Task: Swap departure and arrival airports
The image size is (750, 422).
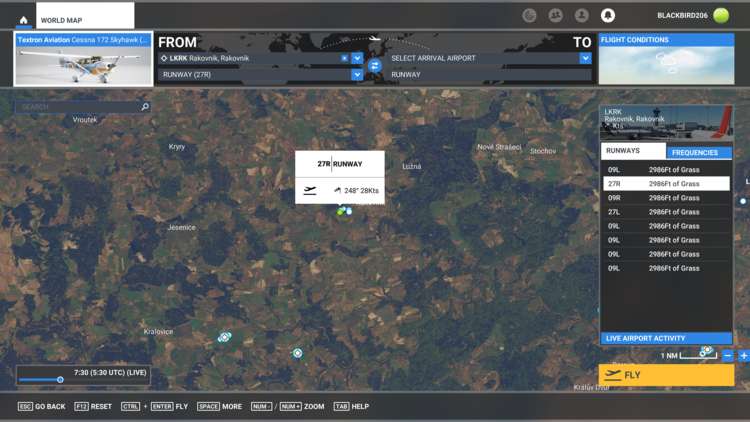Action: [x=374, y=66]
